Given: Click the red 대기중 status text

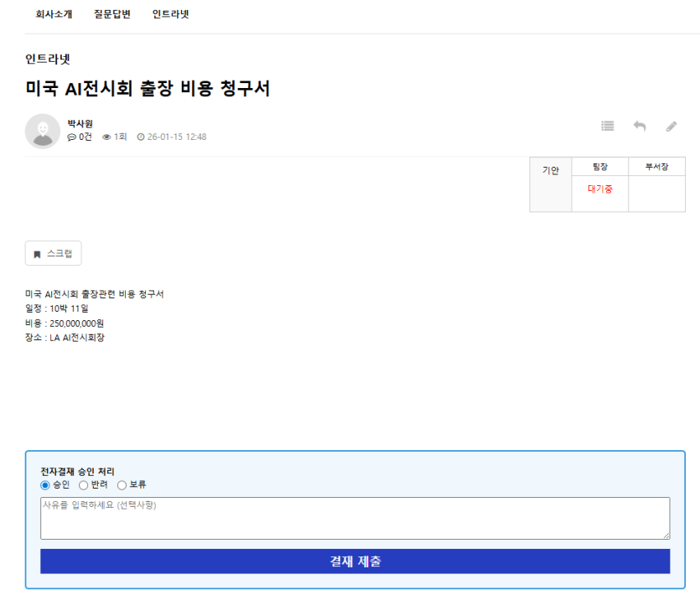Looking at the screenshot, I should pyautogui.click(x=600, y=189).
